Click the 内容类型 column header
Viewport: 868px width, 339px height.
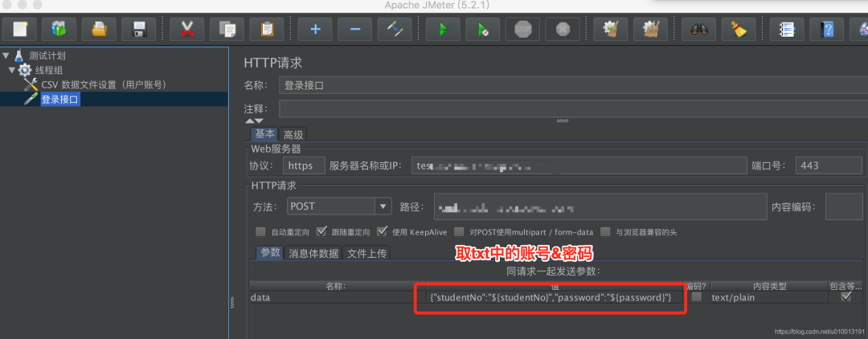[769, 286]
